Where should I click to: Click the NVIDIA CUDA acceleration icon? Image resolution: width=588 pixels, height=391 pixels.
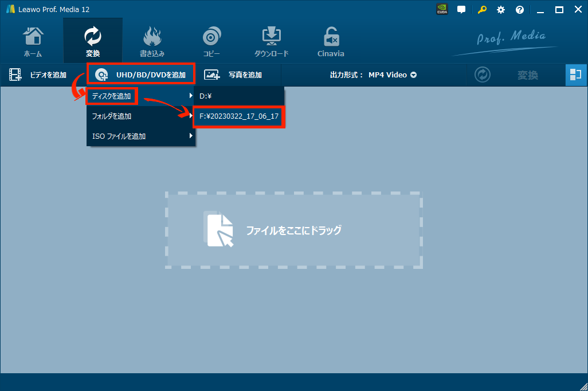[x=442, y=10]
